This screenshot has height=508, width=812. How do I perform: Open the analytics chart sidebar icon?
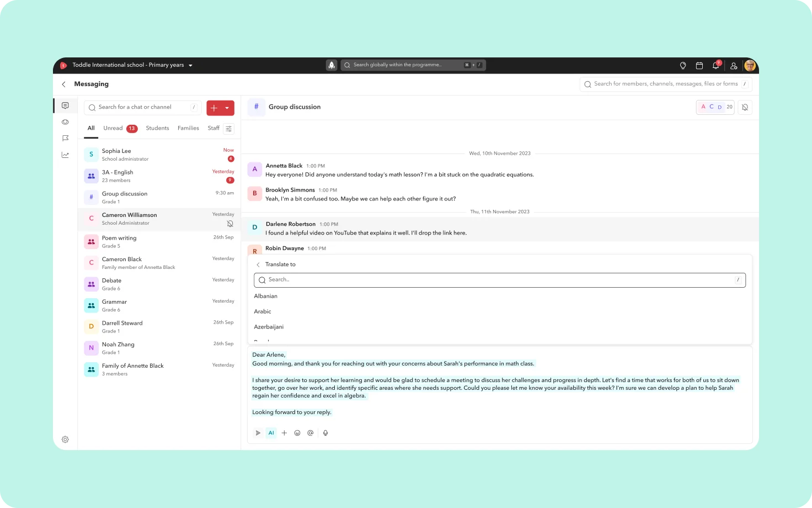click(65, 155)
